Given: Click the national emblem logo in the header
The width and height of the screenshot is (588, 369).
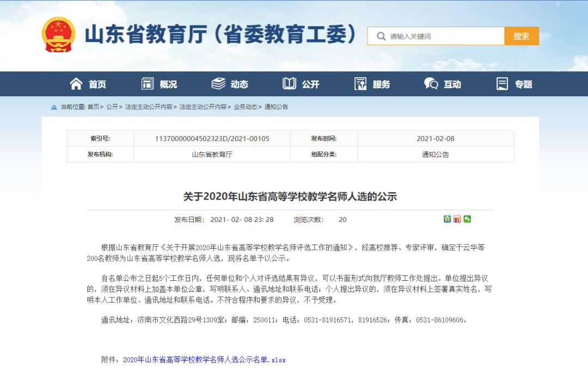Looking at the screenshot, I should pos(58,34).
